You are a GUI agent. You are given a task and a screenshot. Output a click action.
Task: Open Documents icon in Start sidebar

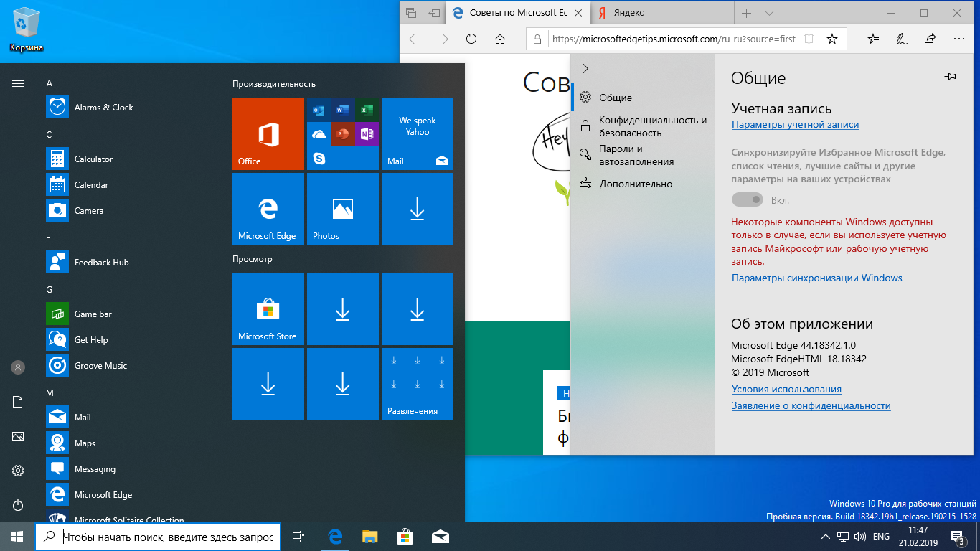(x=18, y=402)
